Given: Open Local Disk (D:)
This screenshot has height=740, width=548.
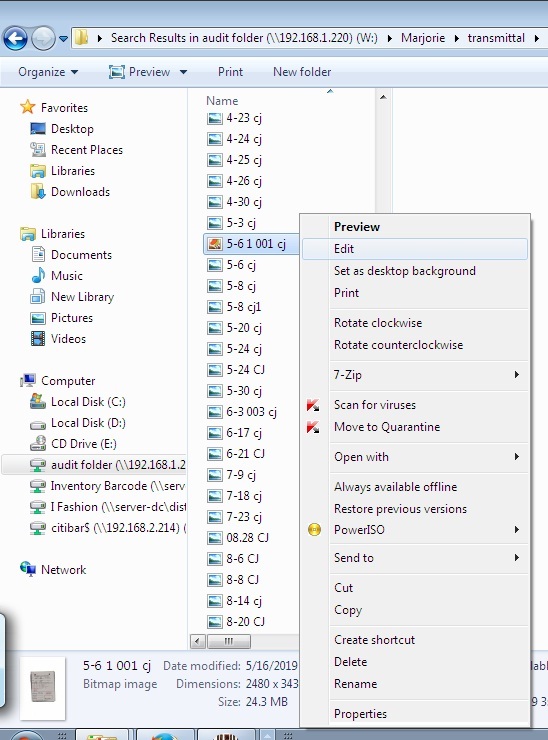Looking at the screenshot, I should 88,423.
